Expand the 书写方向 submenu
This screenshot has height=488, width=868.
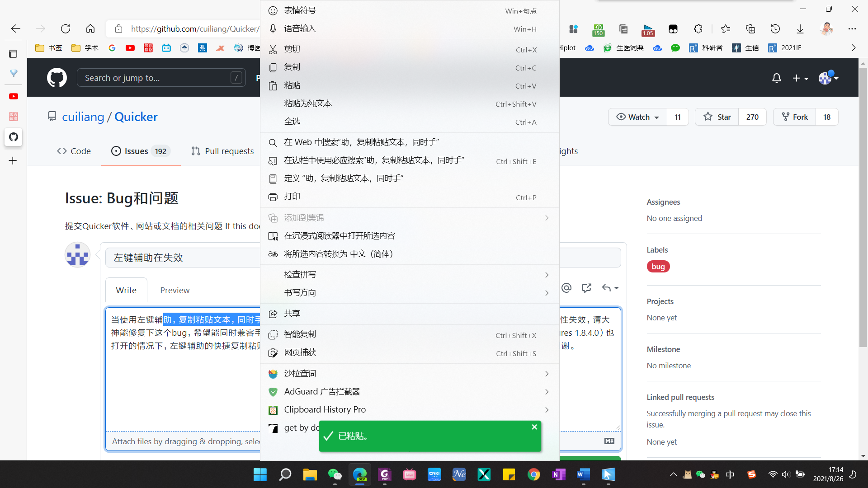[410, 293]
